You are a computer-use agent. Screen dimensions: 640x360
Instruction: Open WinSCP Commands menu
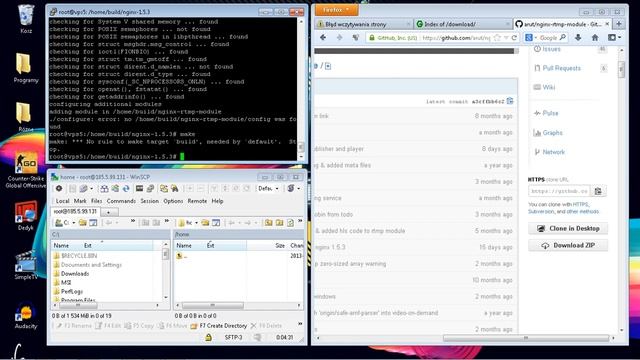[x=121, y=201]
